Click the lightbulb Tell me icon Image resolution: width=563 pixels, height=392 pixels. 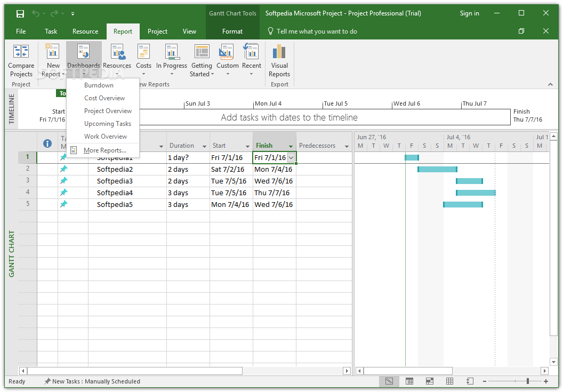click(271, 31)
